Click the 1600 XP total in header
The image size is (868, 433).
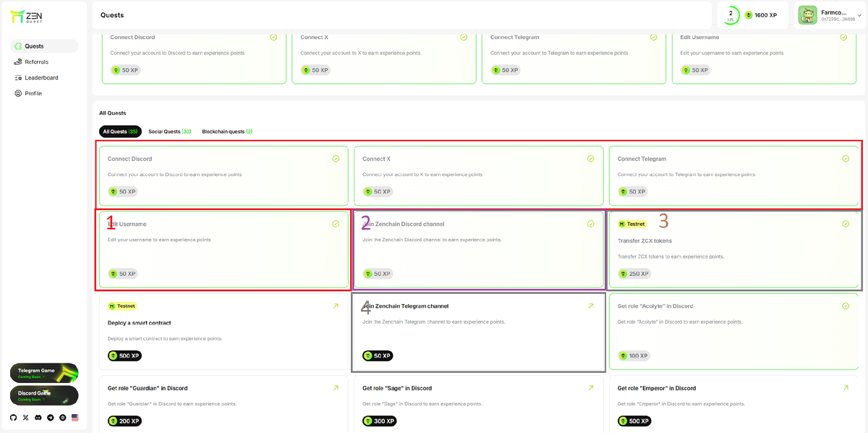click(x=766, y=15)
